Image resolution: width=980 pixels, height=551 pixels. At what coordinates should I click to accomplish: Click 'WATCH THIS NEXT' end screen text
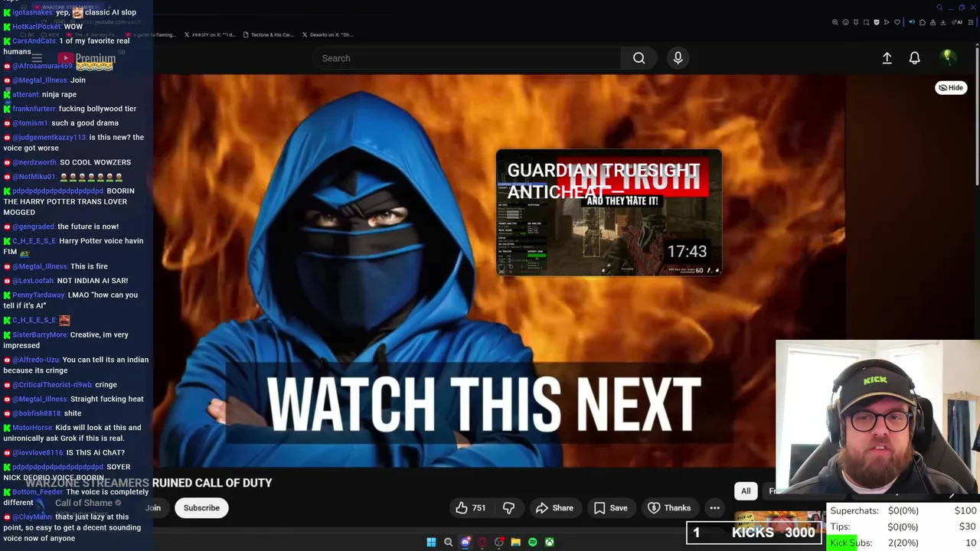point(484,403)
